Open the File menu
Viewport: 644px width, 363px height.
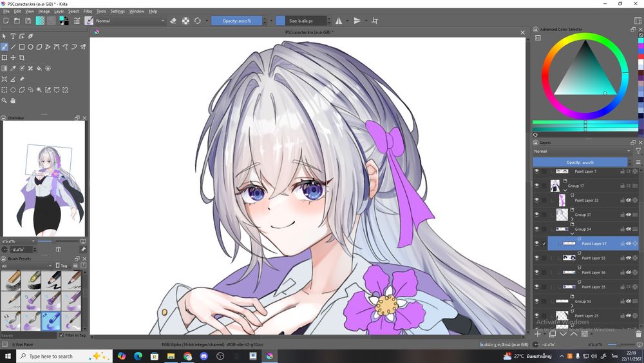(x=6, y=11)
